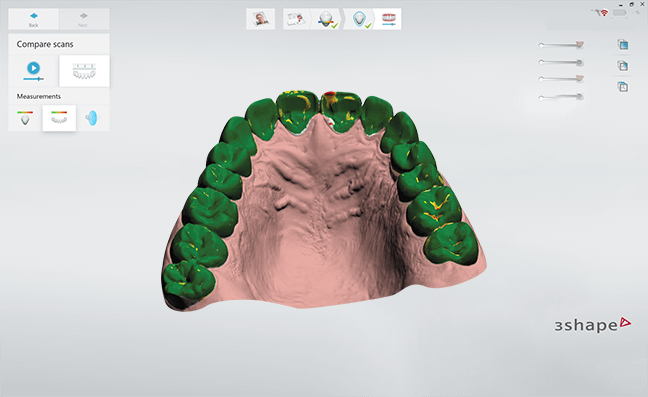
Task: Click the bottom scan history view icon
Action: [623, 87]
